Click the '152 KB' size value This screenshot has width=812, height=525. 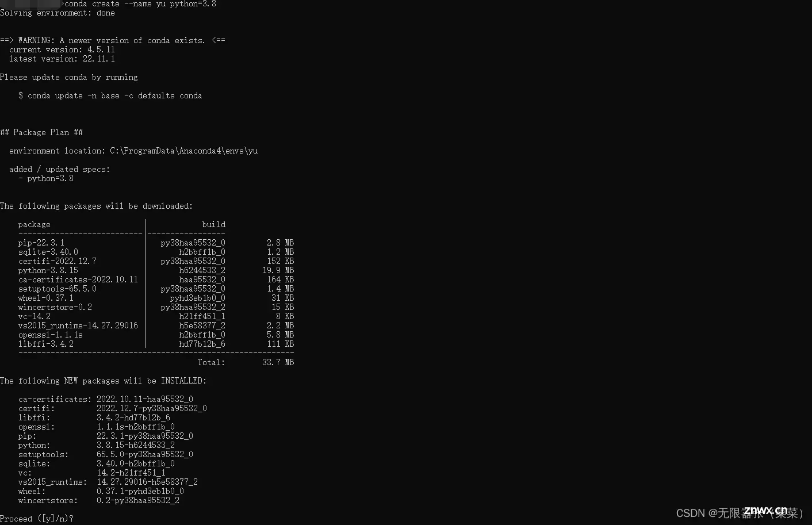[x=281, y=261]
